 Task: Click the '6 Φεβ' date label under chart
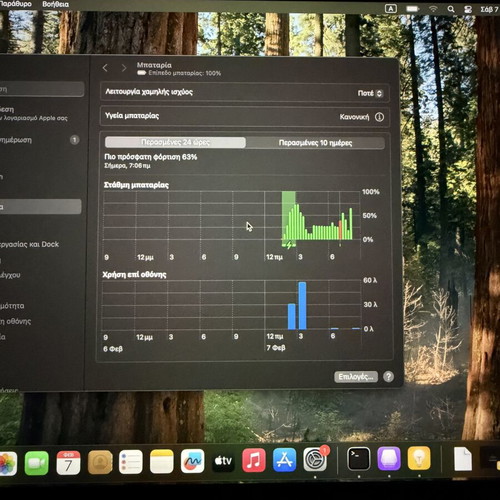click(x=113, y=349)
